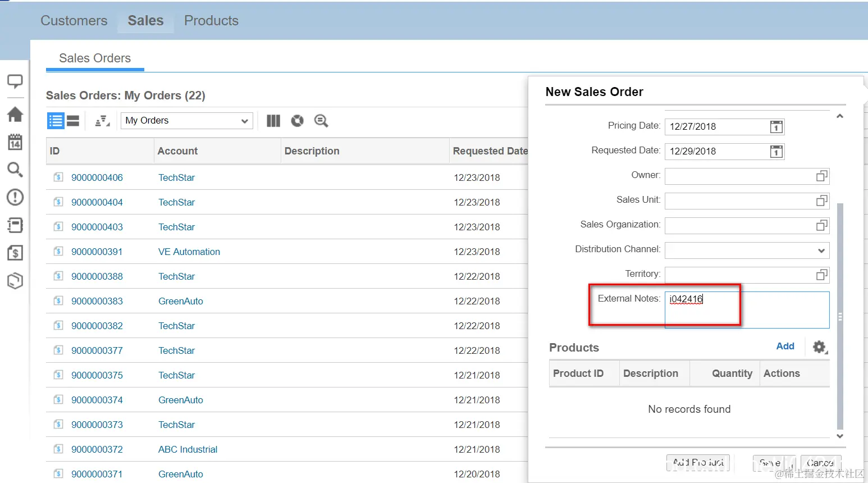The image size is (868, 483).
Task: Click Add link in Products section
Action: (785, 347)
